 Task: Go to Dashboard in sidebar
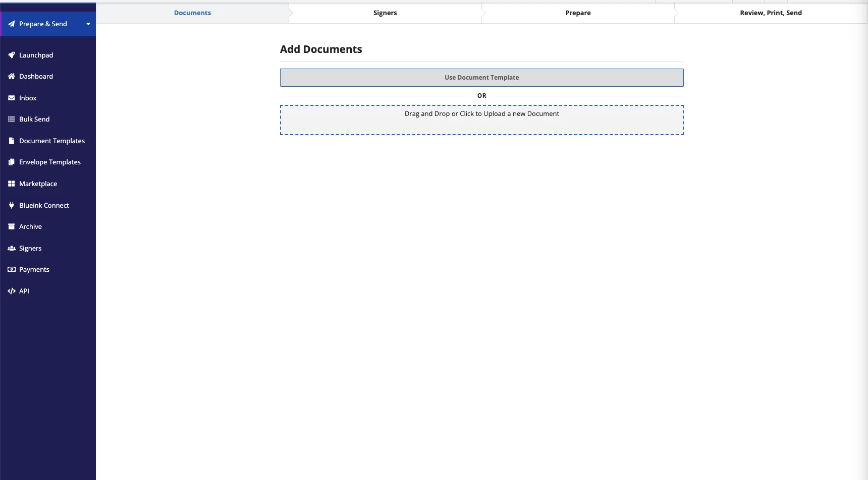[x=36, y=76]
